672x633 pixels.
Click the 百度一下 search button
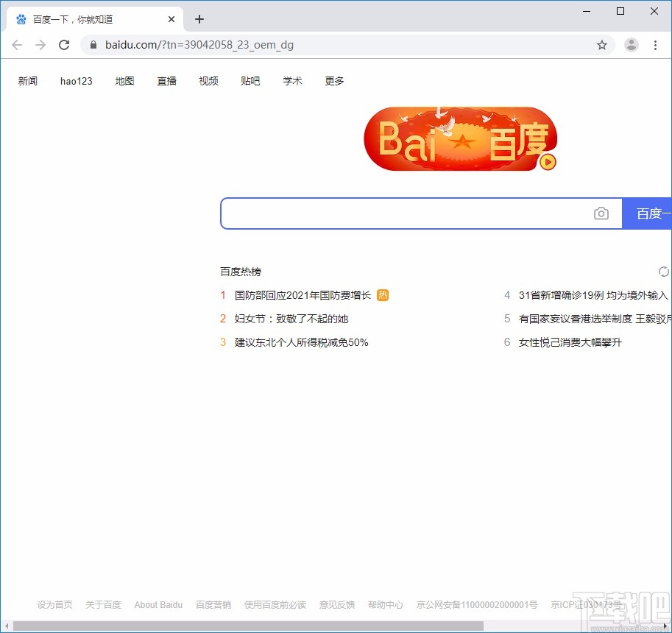(x=651, y=213)
